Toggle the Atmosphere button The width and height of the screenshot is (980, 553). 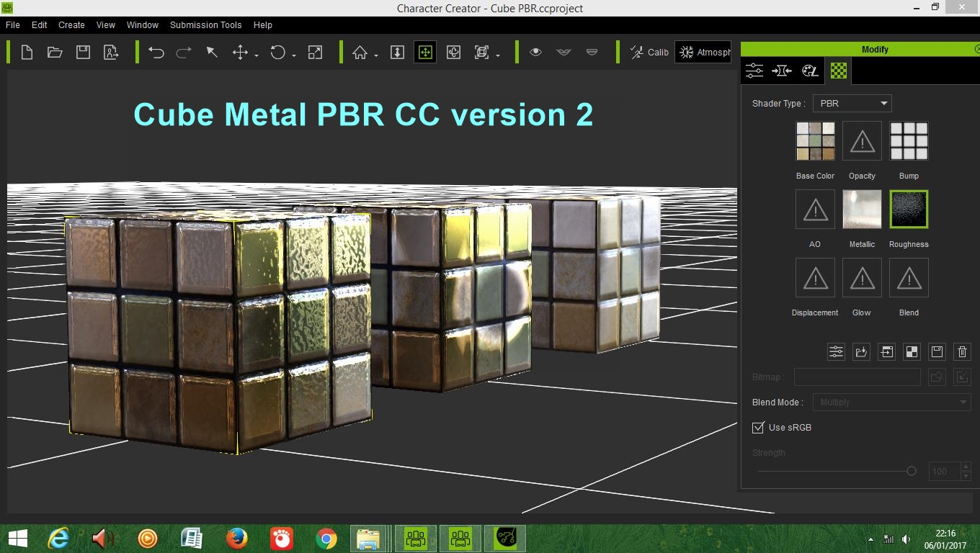click(703, 52)
